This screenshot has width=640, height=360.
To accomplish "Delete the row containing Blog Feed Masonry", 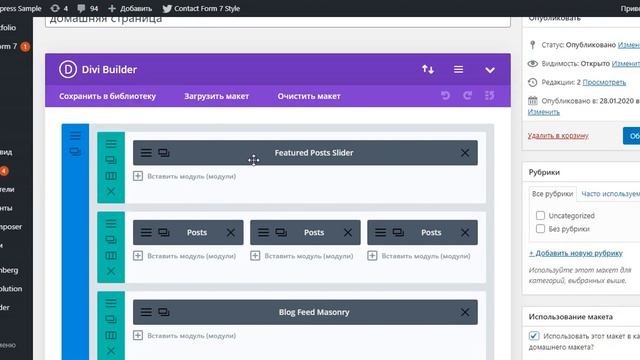I will click(111, 351).
